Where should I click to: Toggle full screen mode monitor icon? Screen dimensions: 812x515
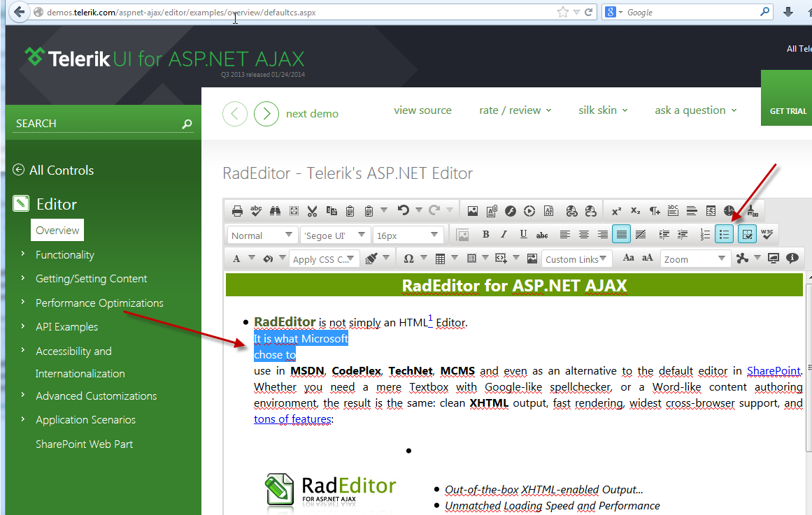773,258
